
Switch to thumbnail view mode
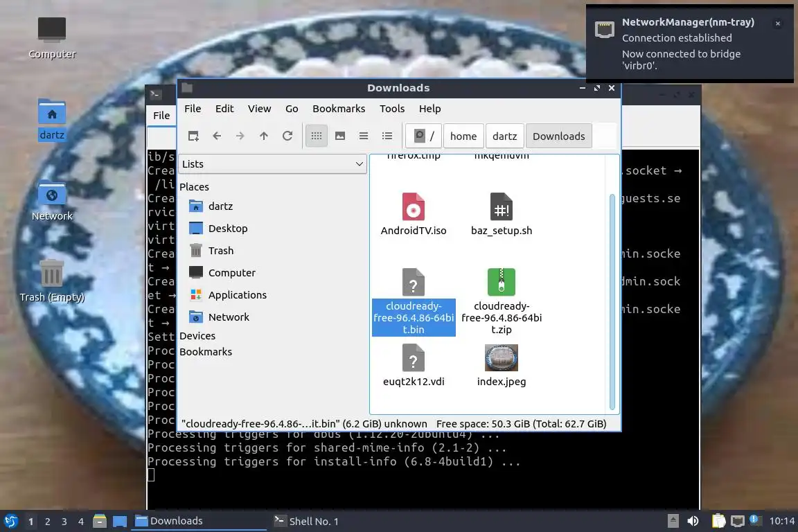coord(340,136)
